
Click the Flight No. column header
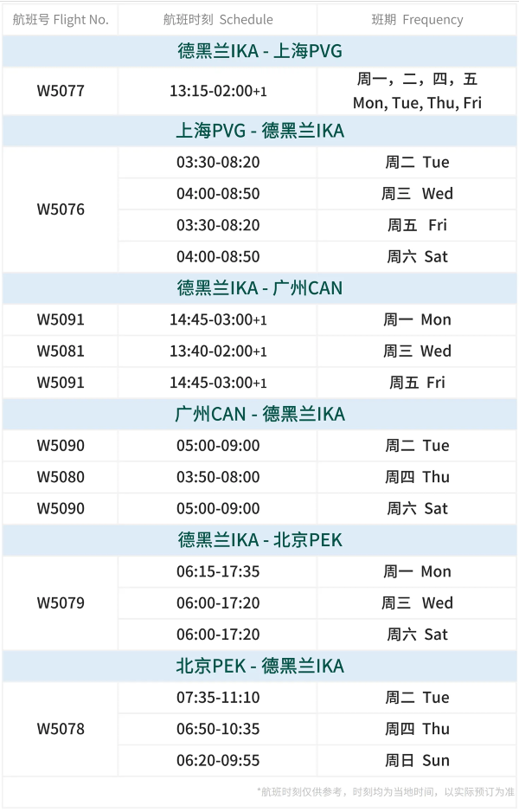coord(61,19)
